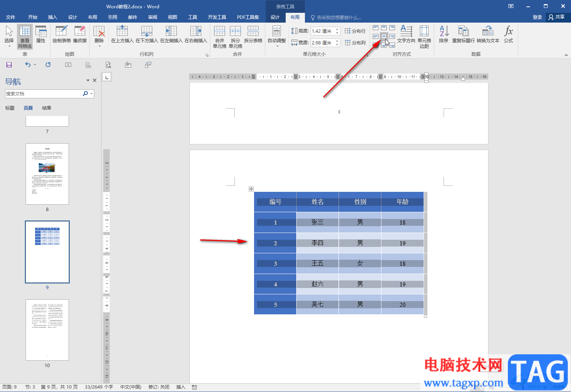Click Save icon in quick access toolbar

click(x=9, y=65)
